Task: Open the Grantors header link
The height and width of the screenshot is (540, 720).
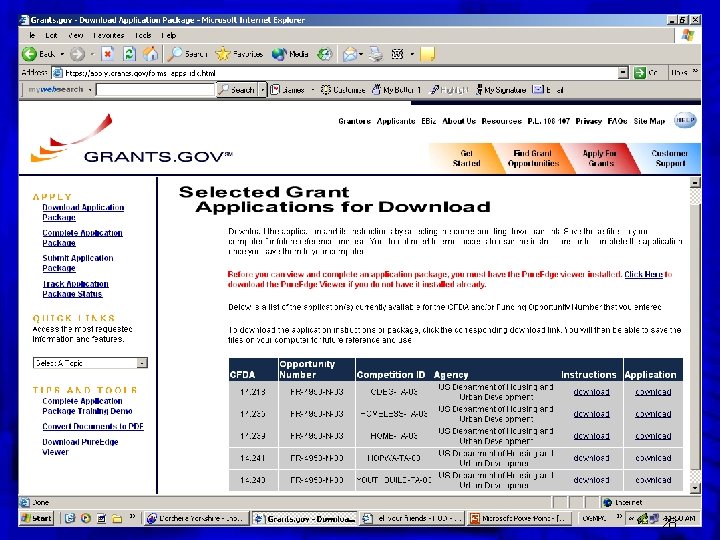Action: click(354, 121)
